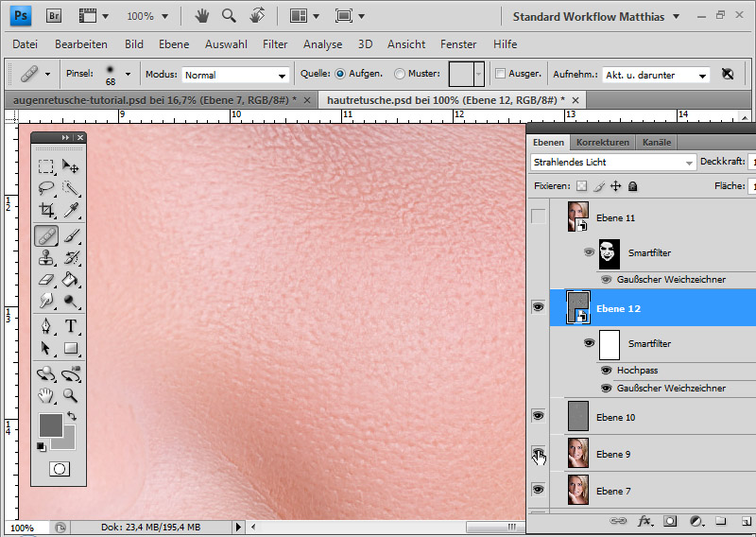Select the Muster source radio button
Viewport: 756px width, 537px height.
[399, 74]
